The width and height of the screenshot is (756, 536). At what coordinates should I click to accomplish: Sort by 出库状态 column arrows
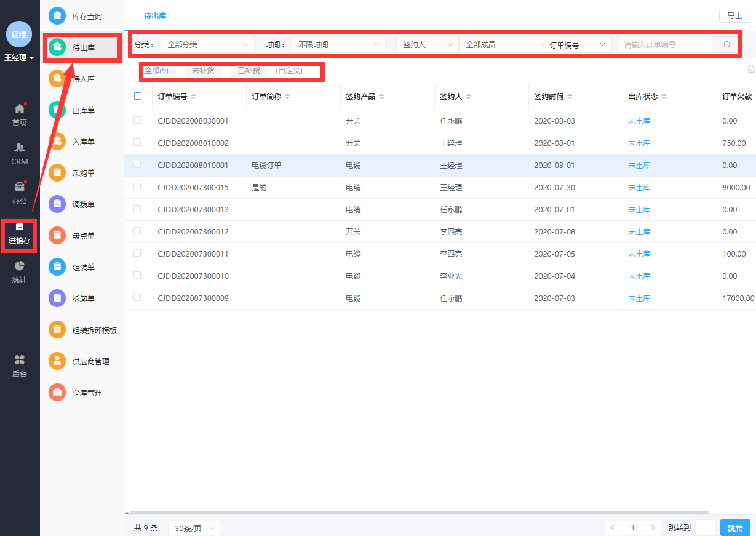(x=664, y=97)
